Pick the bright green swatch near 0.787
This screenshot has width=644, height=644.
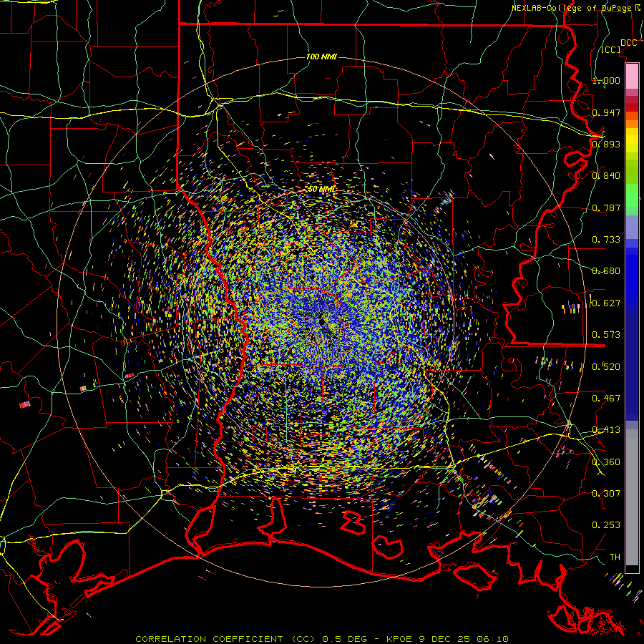coord(632,197)
